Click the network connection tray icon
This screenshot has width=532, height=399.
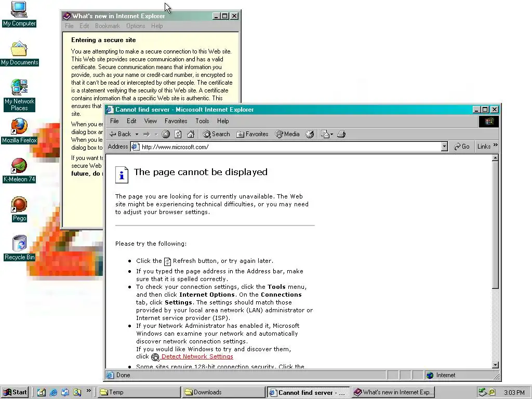click(x=482, y=393)
